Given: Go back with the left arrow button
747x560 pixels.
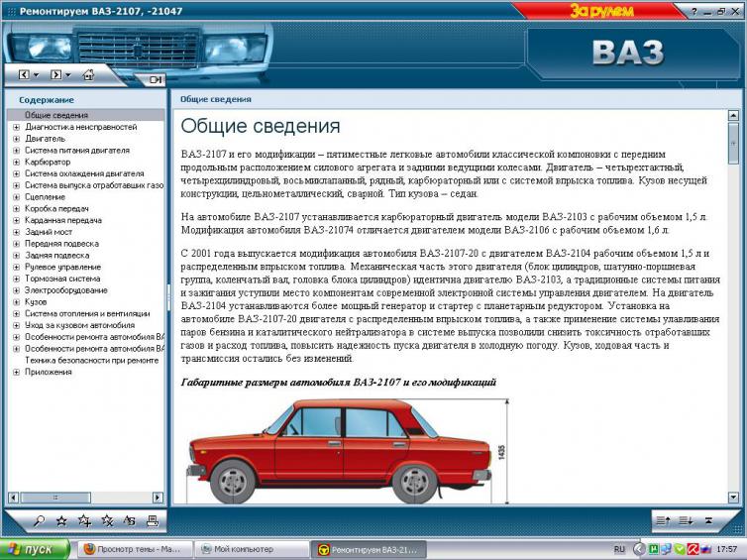Looking at the screenshot, I should click(x=24, y=74).
